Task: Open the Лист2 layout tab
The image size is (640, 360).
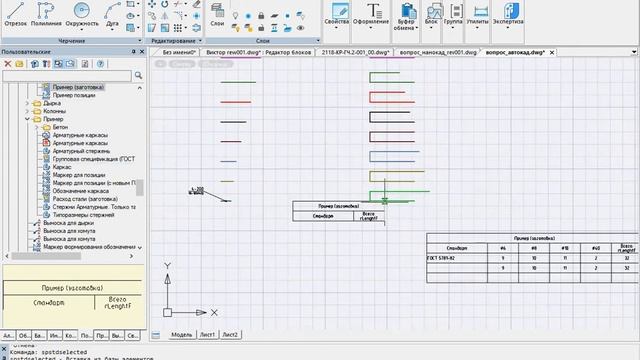Action: (230, 335)
